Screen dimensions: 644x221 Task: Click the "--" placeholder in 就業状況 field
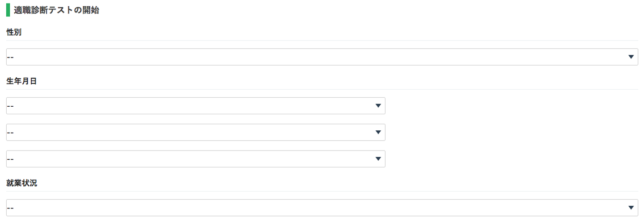pyautogui.click(x=11, y=208)
